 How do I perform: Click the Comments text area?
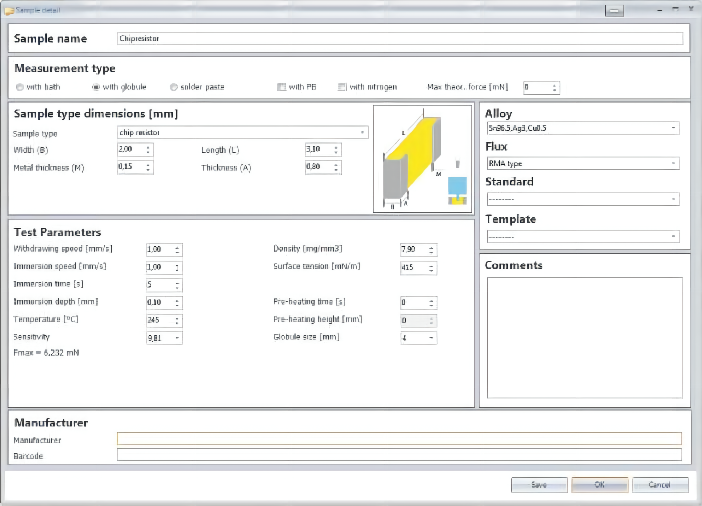[x=584, y=338]
